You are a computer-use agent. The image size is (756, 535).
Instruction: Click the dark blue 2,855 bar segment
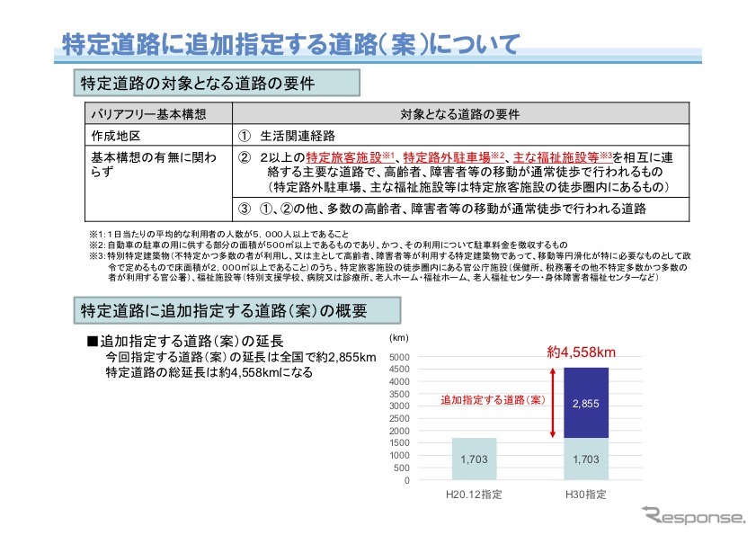pos(586,403)
